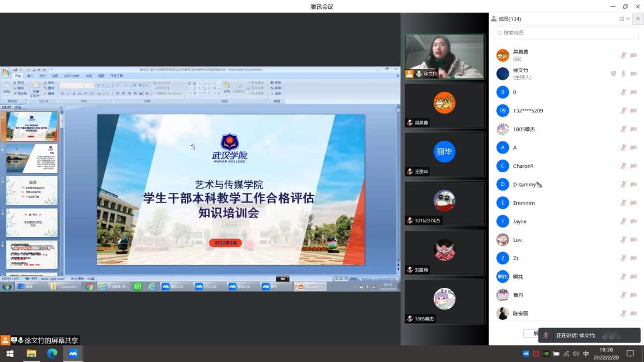Open the 插入 tab in shared PowerPoint

[x=30, y=76]
